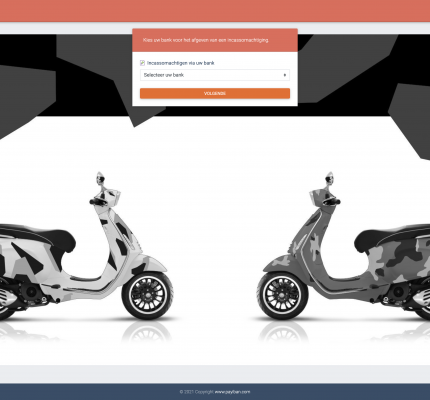The image size is (430, 400).
Task: Click the front wheel of the grey scooter
Action: click(x=283, y=295)
